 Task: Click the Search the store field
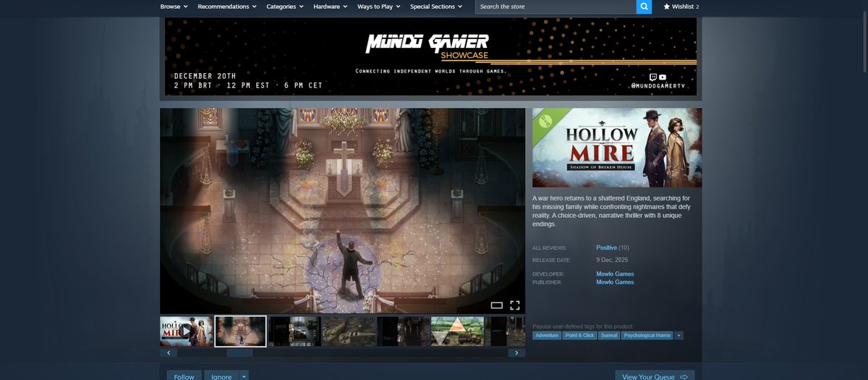pos(556,7)
